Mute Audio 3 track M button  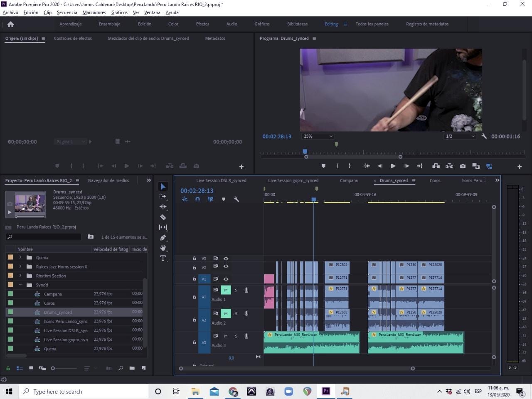(226, 336)
